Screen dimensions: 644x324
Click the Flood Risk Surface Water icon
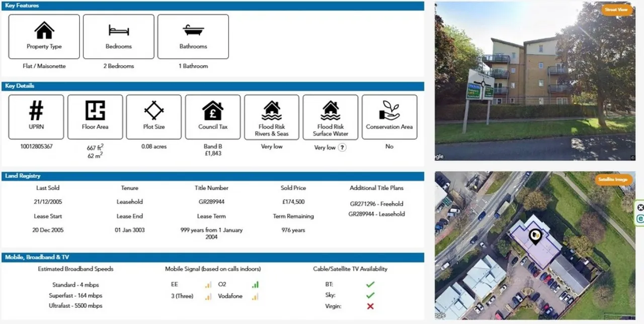pyautogui.click(x=331, y=110)
